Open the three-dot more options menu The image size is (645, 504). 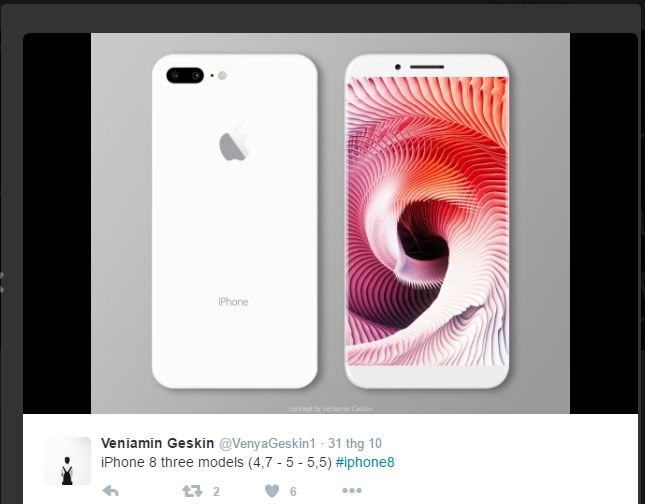[x=352, y=490]
